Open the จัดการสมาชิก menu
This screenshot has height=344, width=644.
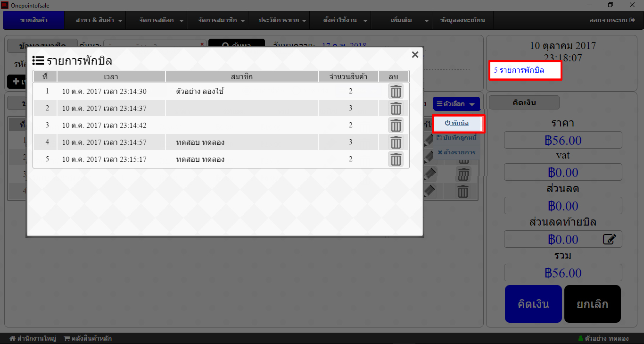click(222, 20)
